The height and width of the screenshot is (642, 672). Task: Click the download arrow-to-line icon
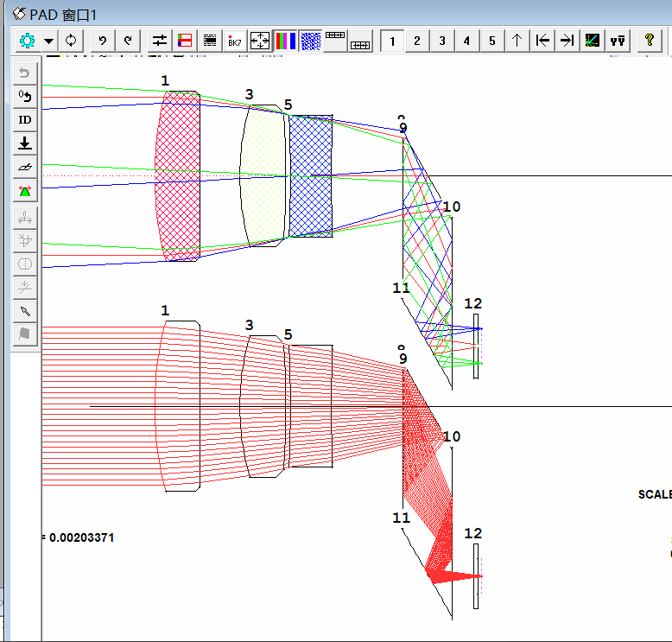coord(25,143)
